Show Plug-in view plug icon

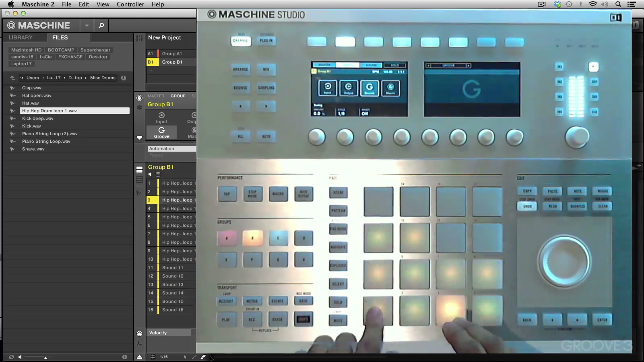139,107
